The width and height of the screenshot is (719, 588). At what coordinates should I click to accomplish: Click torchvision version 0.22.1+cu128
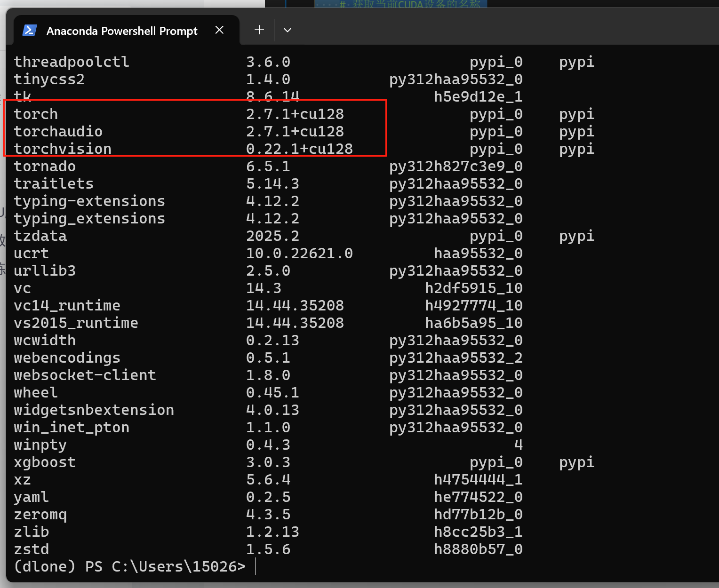(299, 149)
